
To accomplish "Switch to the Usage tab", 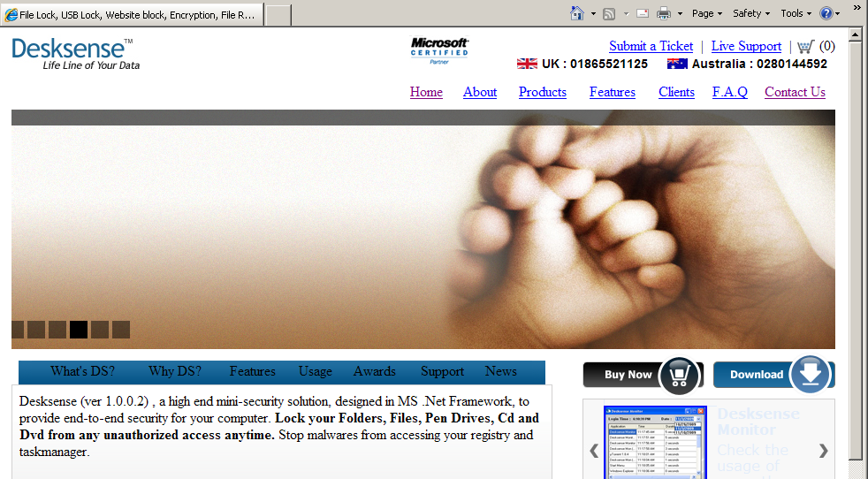I will 316,371.
